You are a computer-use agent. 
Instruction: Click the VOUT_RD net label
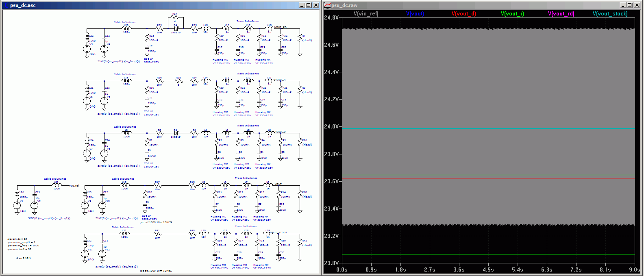(281, 27)
